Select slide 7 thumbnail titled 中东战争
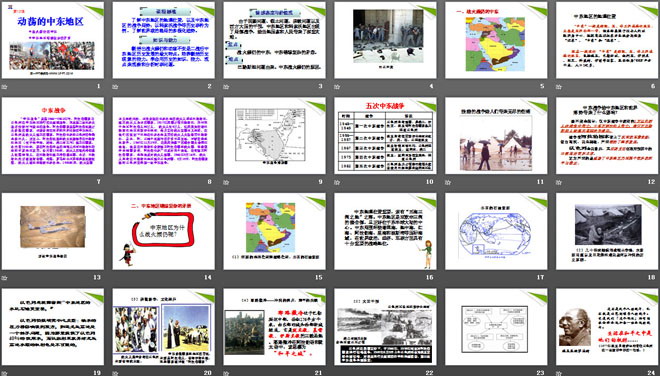Image resolution: width=660 pixels, height=376 pixels. click(x=53, y=136)
